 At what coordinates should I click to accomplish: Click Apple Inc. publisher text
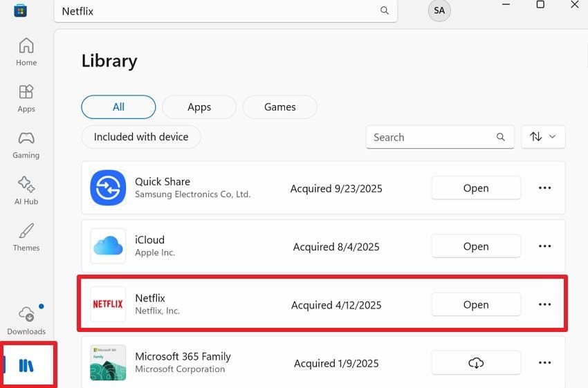155,252
